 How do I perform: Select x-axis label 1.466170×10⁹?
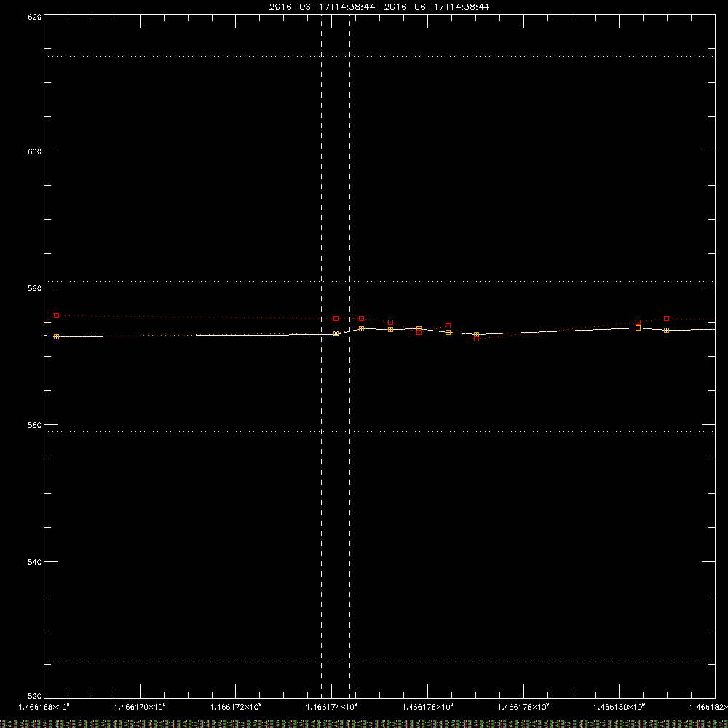coord(140,707)
